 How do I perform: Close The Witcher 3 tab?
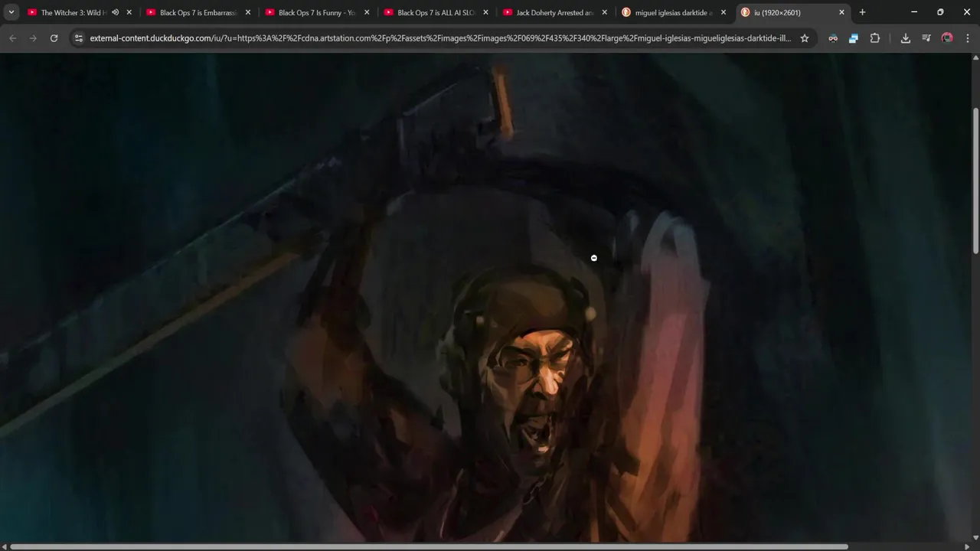[x=129, y=12]
